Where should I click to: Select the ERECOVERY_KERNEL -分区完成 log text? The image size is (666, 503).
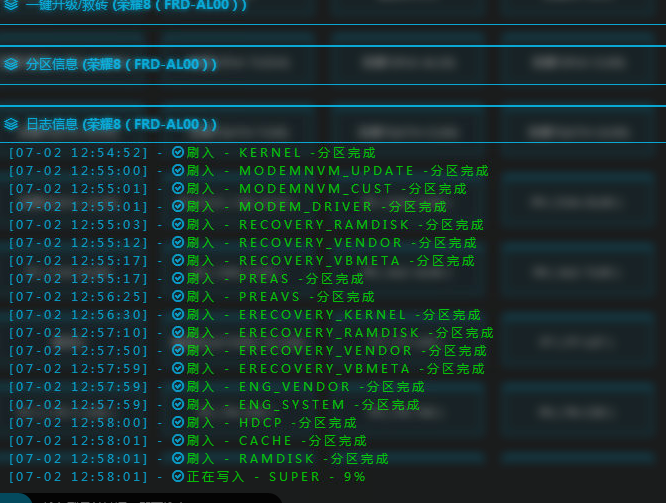pos(360,315)
